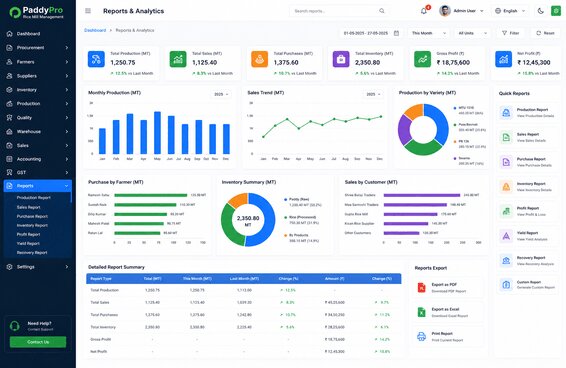
Task: Click the Print Report printer icon
Action: (x=421, y=337)
